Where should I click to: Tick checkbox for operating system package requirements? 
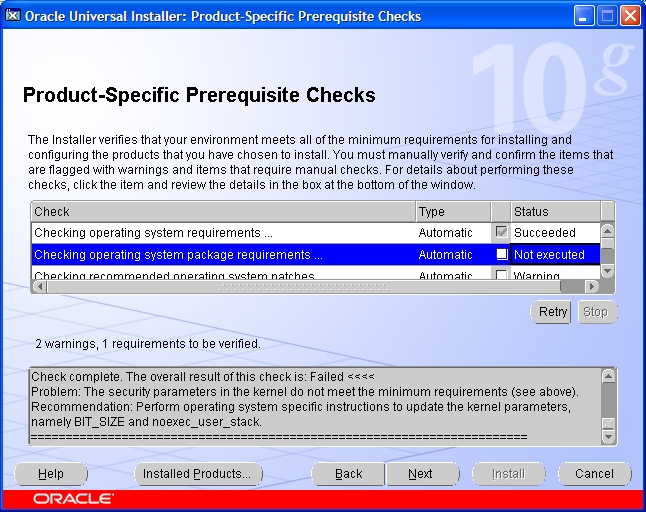pos(501,254)
